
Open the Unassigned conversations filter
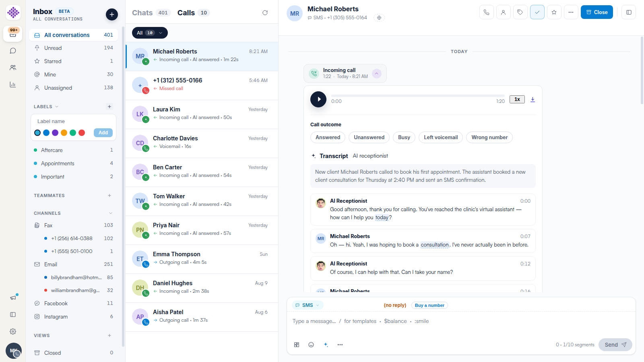coord(73,88)
